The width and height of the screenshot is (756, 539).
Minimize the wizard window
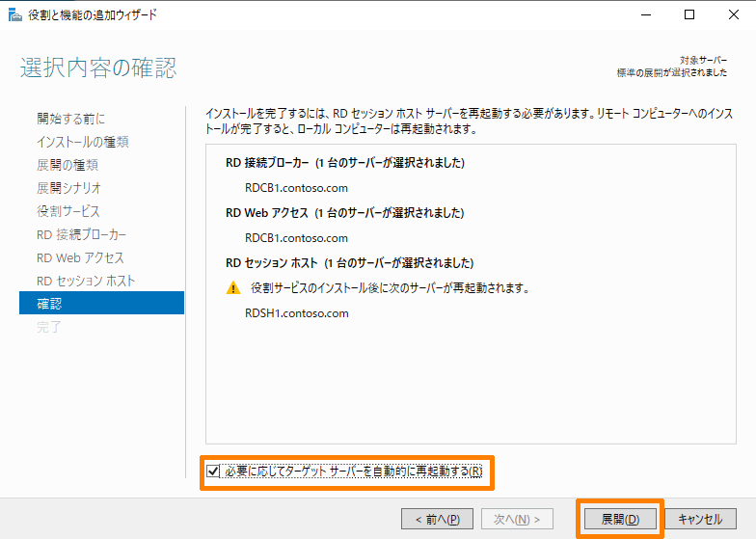646,15
